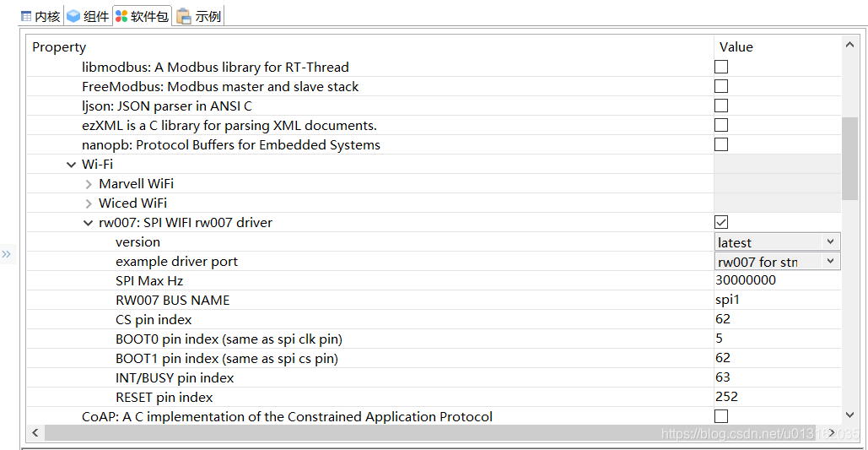Click the 内核 table icon
Viewport: 868px width, 450px height.
tap(26, 16)
